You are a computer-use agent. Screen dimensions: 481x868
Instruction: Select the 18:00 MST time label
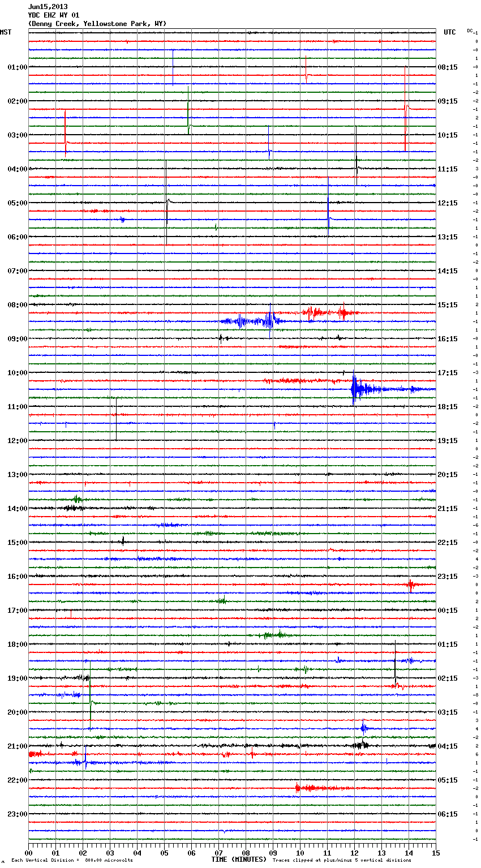(18, 644)
